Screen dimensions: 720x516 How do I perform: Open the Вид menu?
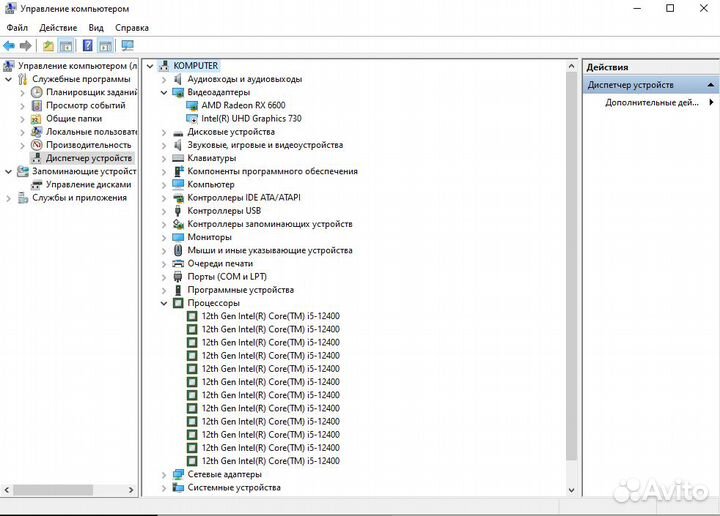coord(96,28)
